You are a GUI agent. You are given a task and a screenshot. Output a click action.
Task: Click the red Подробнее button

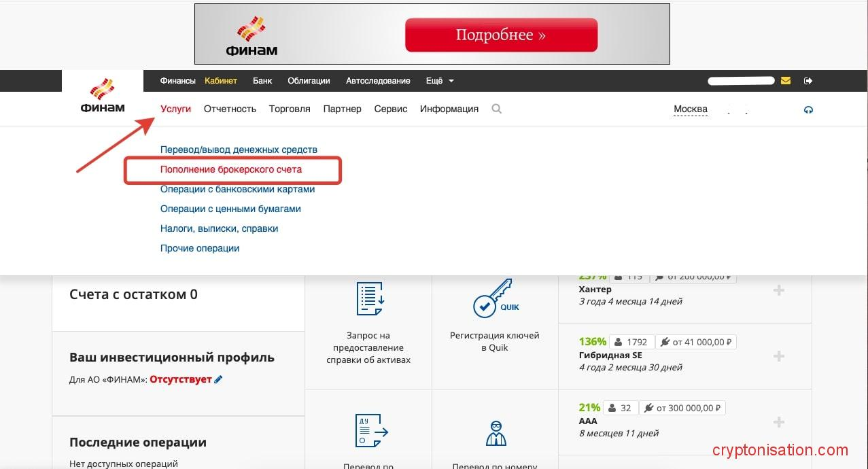(501, 33)
